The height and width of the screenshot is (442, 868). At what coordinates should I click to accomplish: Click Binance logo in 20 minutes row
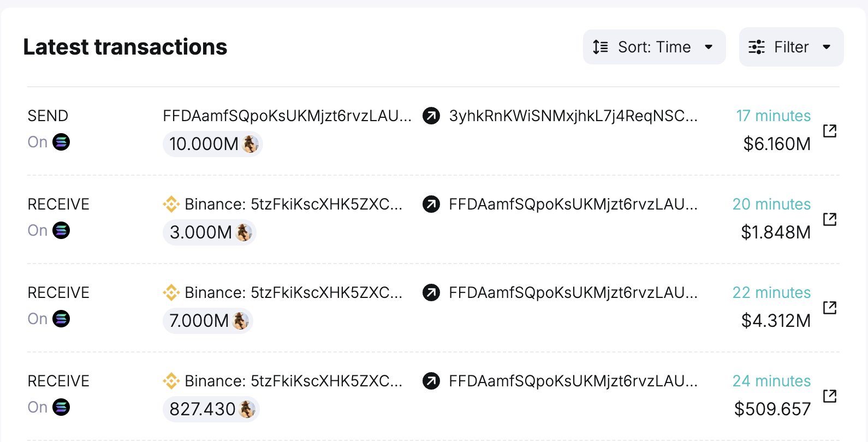click(171, 204)
